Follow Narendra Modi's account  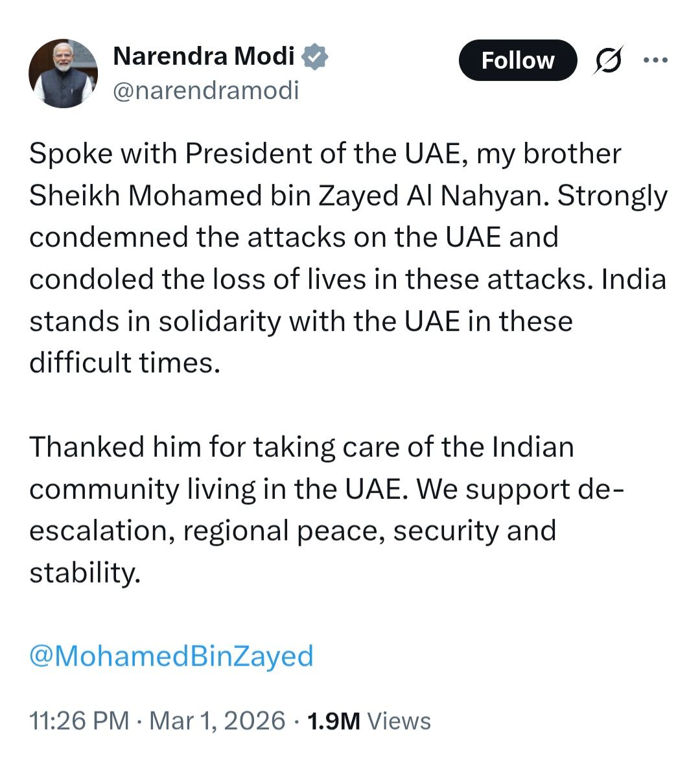[x=517, y=60]
